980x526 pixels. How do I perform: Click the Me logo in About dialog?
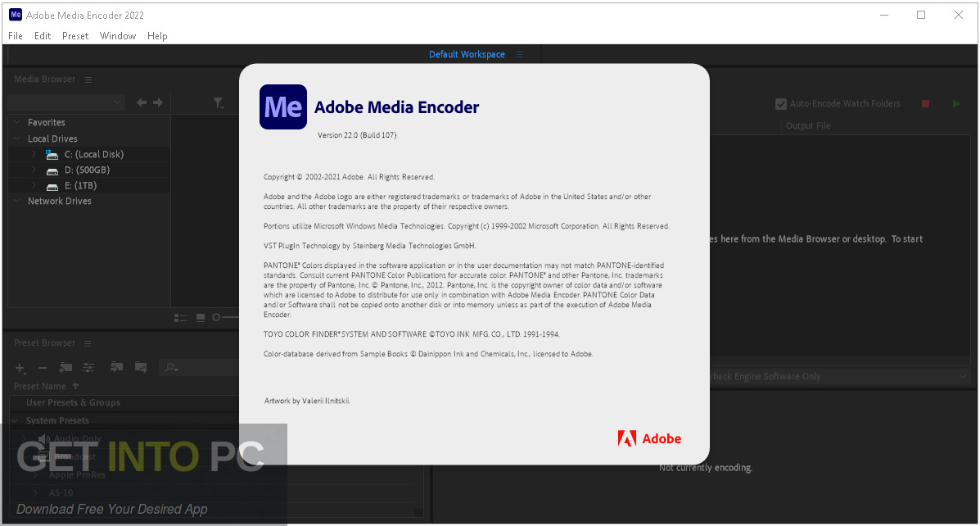tap(283, 107)
